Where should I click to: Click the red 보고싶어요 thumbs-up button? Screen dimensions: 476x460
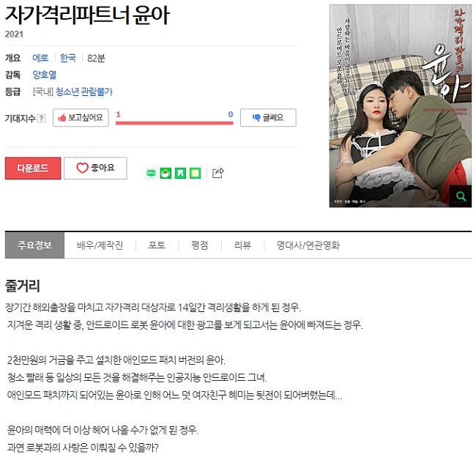click(81, 117)
